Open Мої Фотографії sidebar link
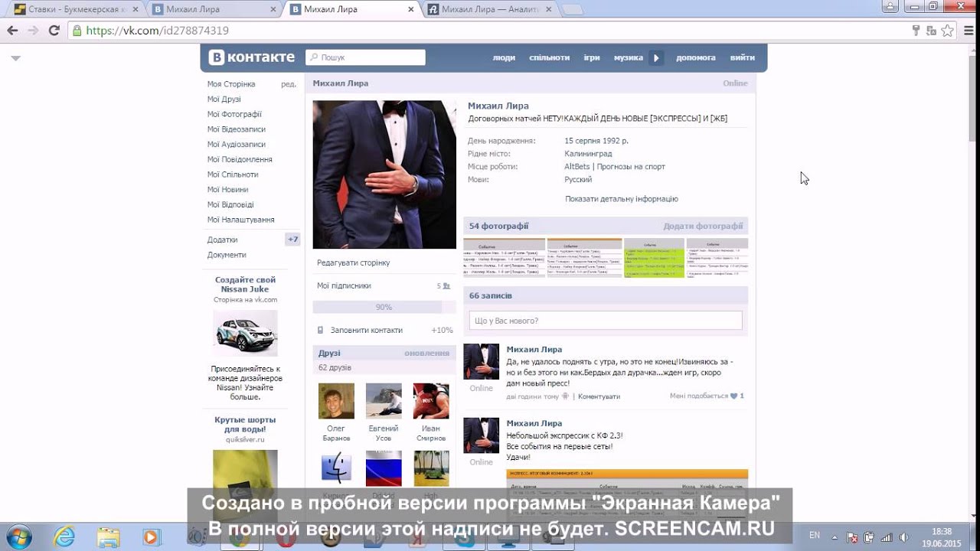Viewport: 980px width, 551px height. (x=234, y=114)
